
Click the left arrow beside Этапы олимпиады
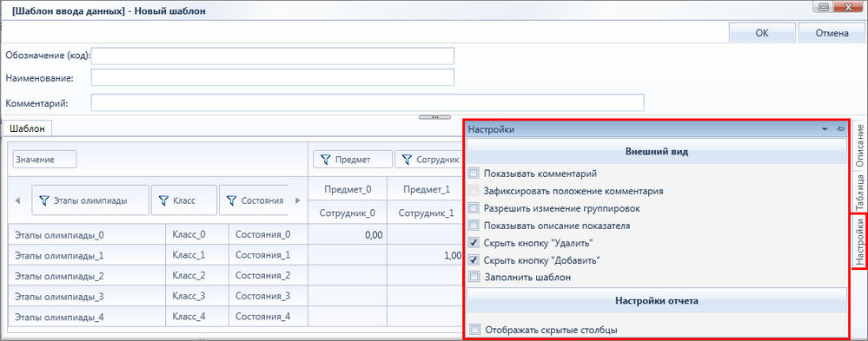coord(17,200)
